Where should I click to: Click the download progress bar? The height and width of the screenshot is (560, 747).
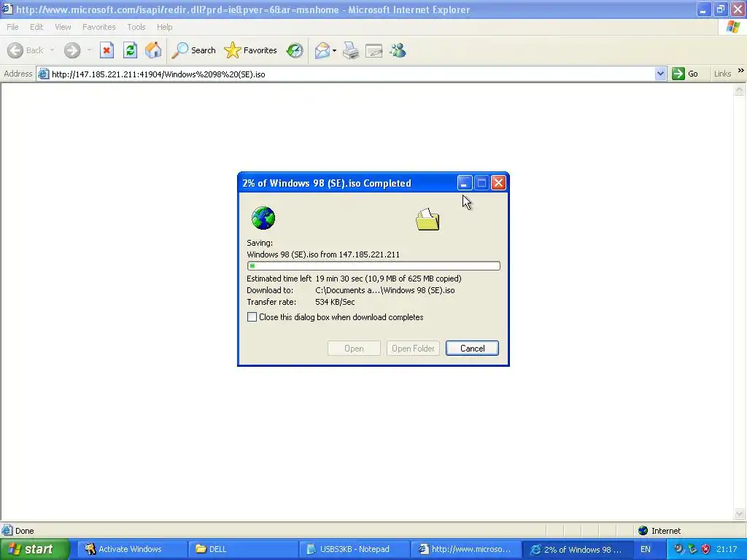[x=373, y=265]
